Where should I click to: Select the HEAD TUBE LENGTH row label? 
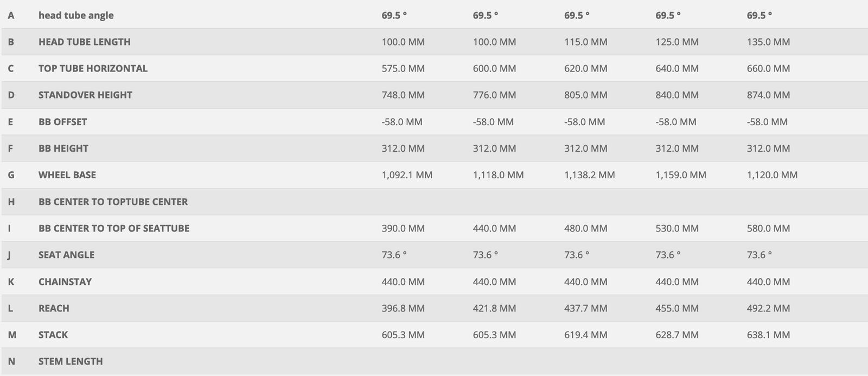(x=84, y=42)
